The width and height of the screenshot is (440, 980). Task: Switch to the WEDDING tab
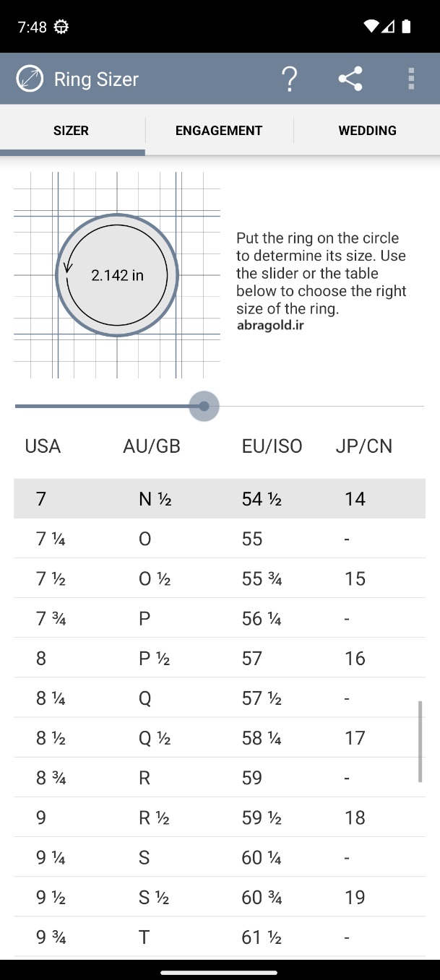pos(367,131)
